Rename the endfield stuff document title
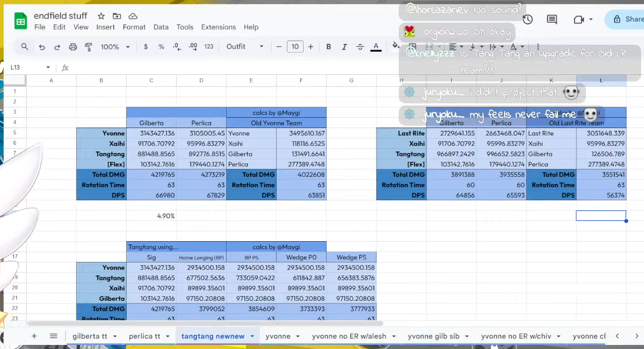Viewport: 644px width, 349px height. pos(60,16)
